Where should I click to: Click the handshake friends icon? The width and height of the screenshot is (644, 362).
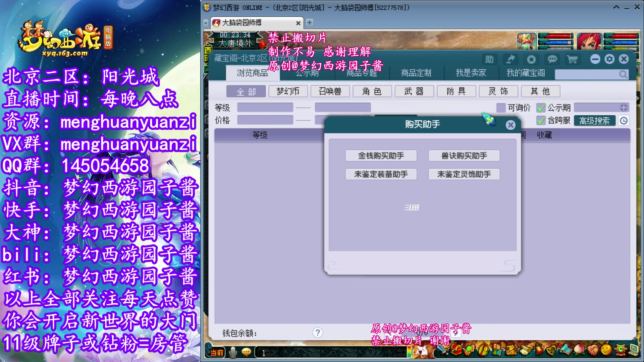tap(593, 350)
